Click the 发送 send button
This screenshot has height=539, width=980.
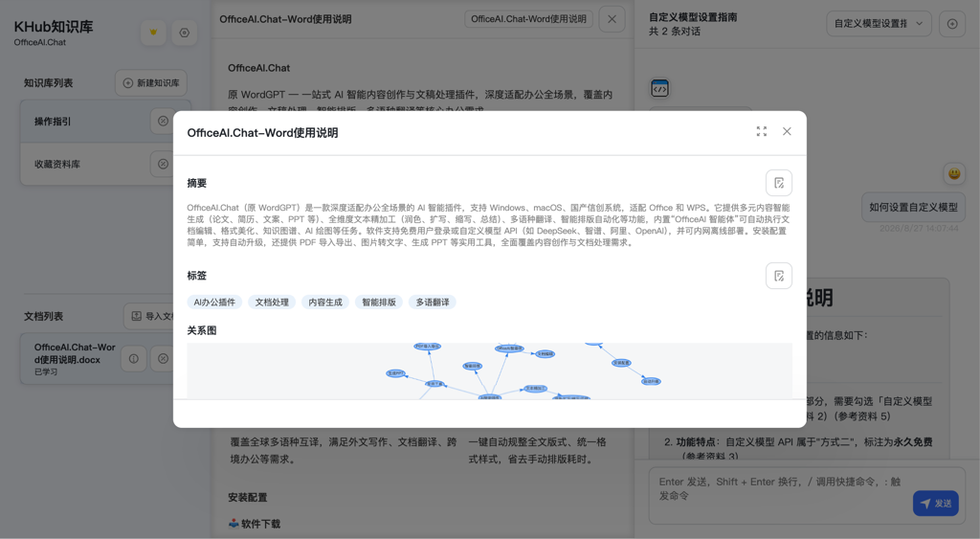point(936,504)
